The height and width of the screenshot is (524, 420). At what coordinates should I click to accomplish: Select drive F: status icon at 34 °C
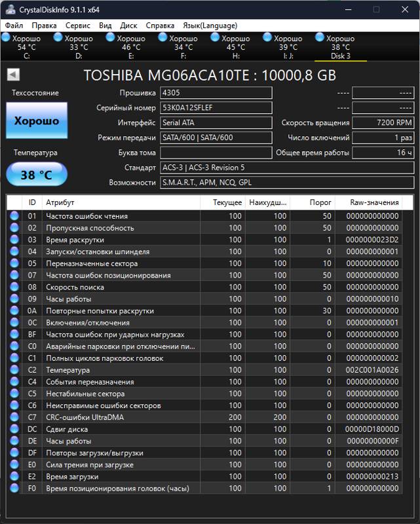[164, 38]
